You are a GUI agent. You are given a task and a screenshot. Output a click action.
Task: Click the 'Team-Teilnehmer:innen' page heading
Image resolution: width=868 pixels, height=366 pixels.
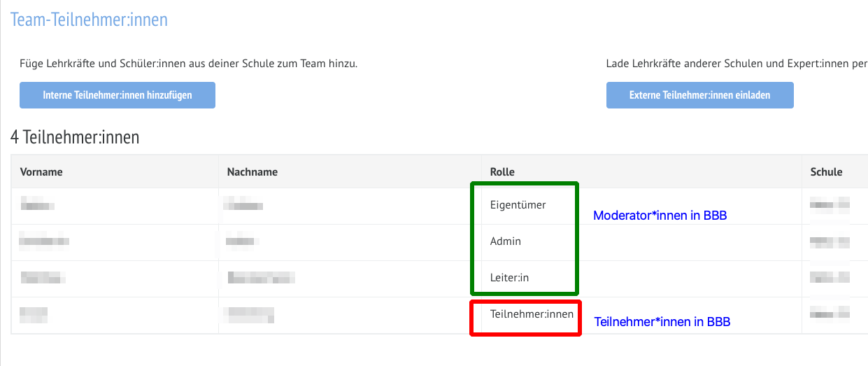(x=89, y=19)
